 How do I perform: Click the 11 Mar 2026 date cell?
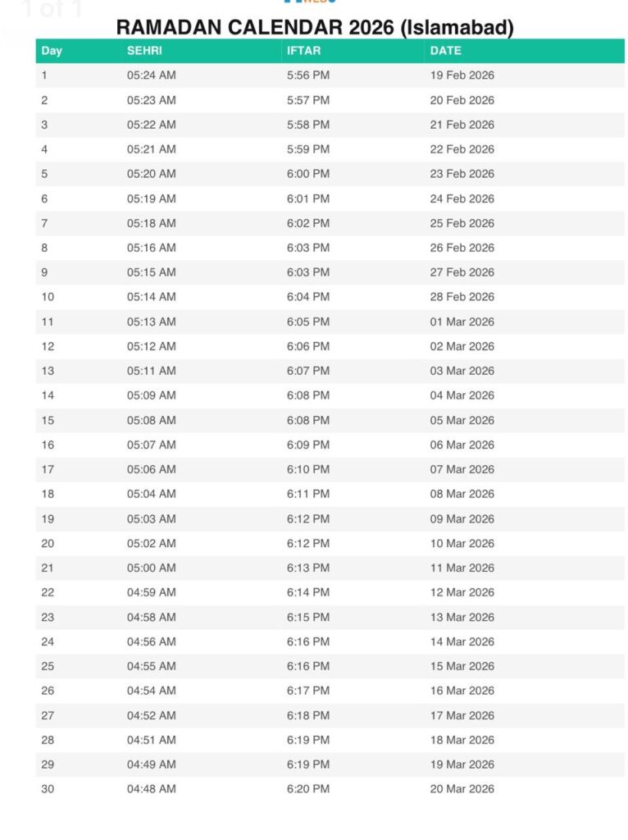point(462,568)
